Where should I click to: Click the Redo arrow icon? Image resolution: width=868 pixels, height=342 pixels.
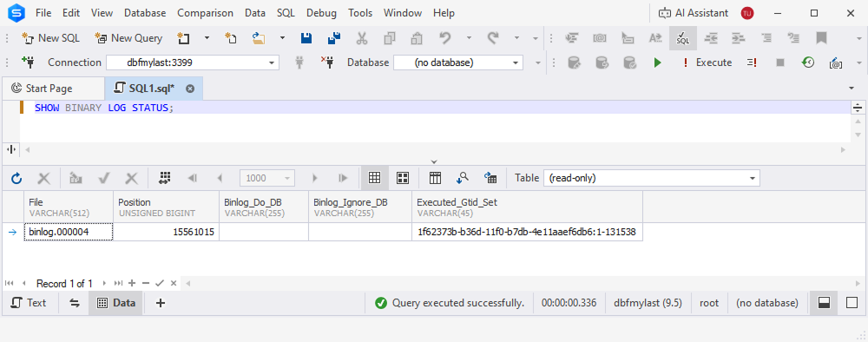pyautogui.click(x=493, y=38)
